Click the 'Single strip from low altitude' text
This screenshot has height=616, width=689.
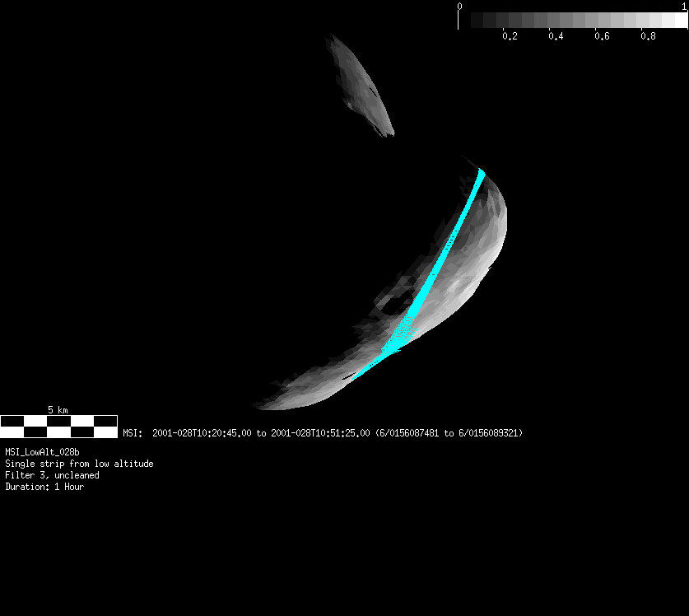(79, 464)
